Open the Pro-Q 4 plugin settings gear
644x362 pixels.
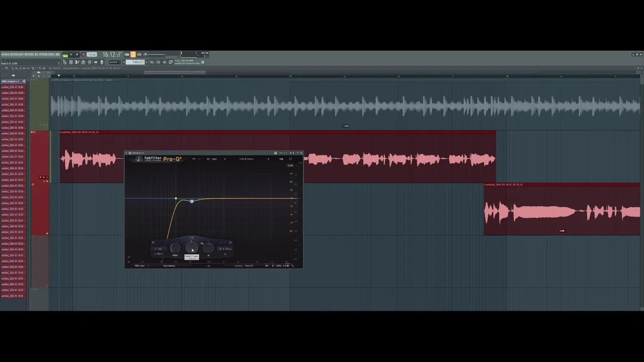[130, 153]
